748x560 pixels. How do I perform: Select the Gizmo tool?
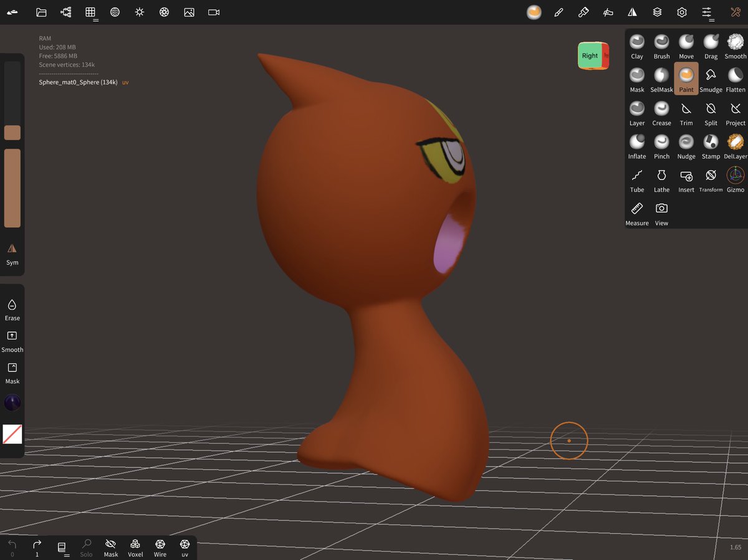pyautogui.click(x=736, y=181)
